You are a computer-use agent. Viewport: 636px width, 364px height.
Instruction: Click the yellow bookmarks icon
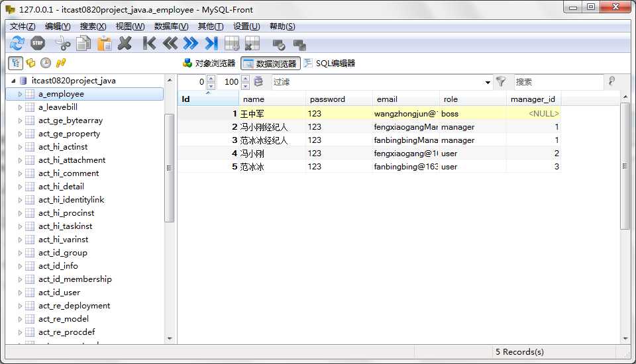click(30, 63)
